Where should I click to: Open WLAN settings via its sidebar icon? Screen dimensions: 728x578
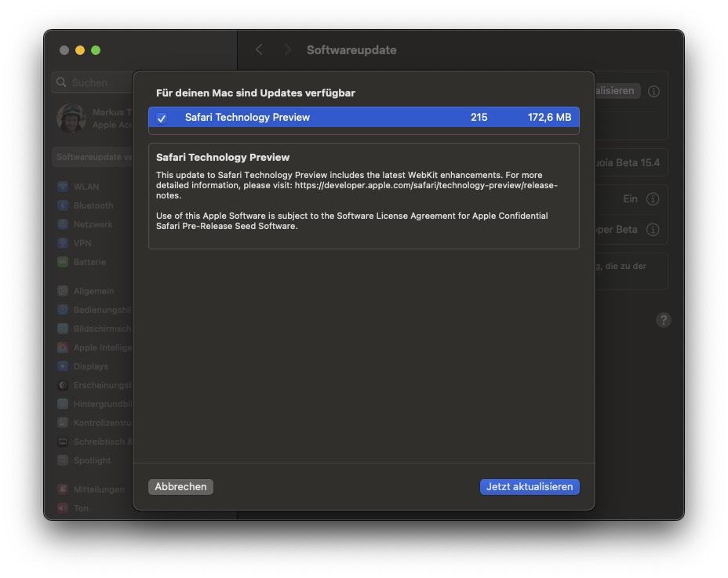[63, 187]
